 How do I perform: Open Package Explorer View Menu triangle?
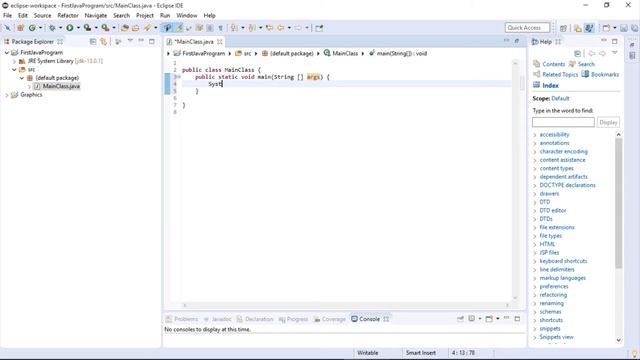click(130, 41)
